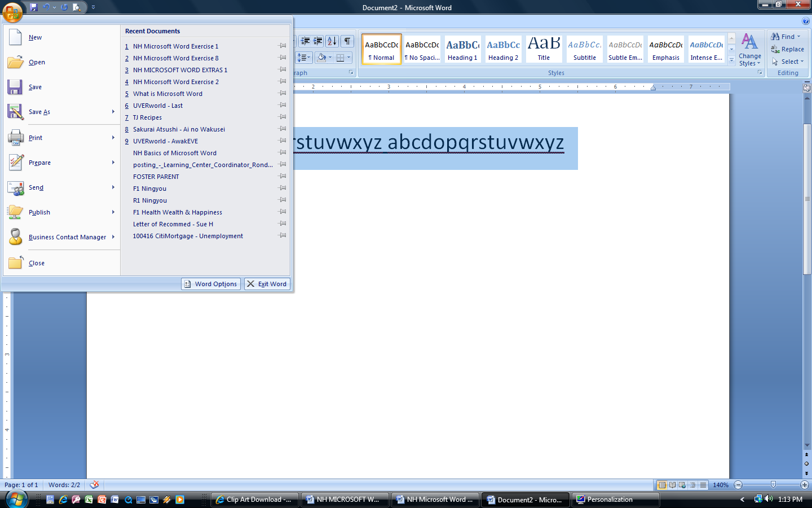812x508 pixels.
Task: Choose Open from the Office menu
Action: pos(61,62)
